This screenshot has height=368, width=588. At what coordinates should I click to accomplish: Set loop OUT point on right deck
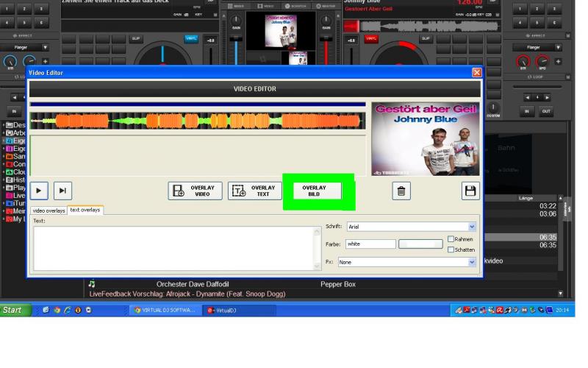[546, 111]
